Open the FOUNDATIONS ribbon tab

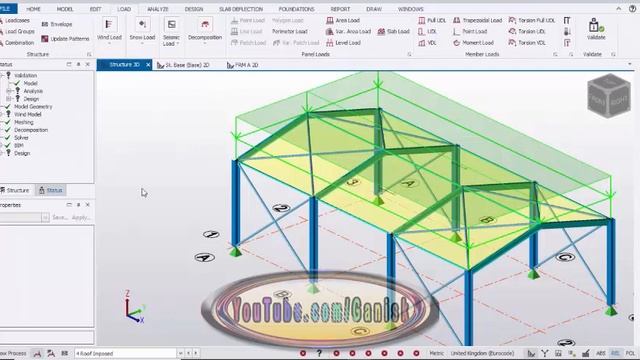click(x=296, y=9)
